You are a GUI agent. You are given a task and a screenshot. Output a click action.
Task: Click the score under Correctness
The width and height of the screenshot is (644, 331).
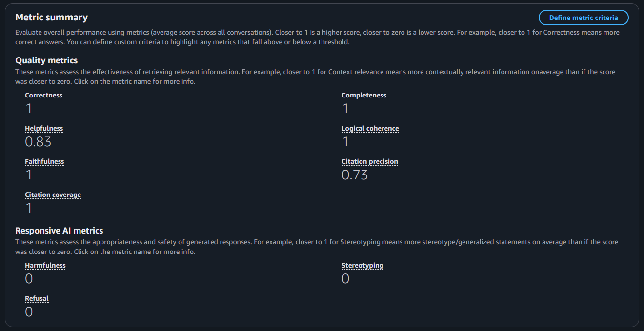point(29,109)
